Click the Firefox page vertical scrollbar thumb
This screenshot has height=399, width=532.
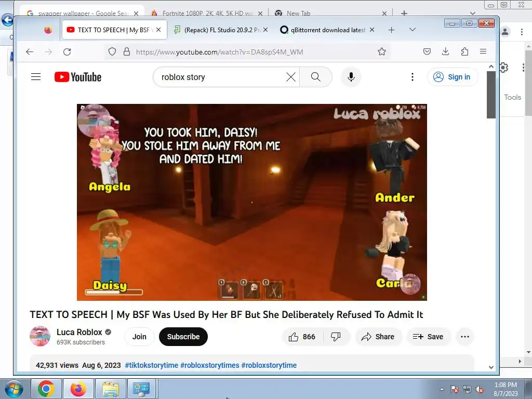tap(491, 95)
